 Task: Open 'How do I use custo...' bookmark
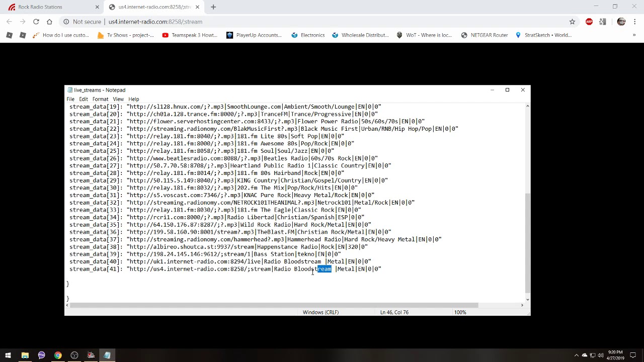coord(61,35)
